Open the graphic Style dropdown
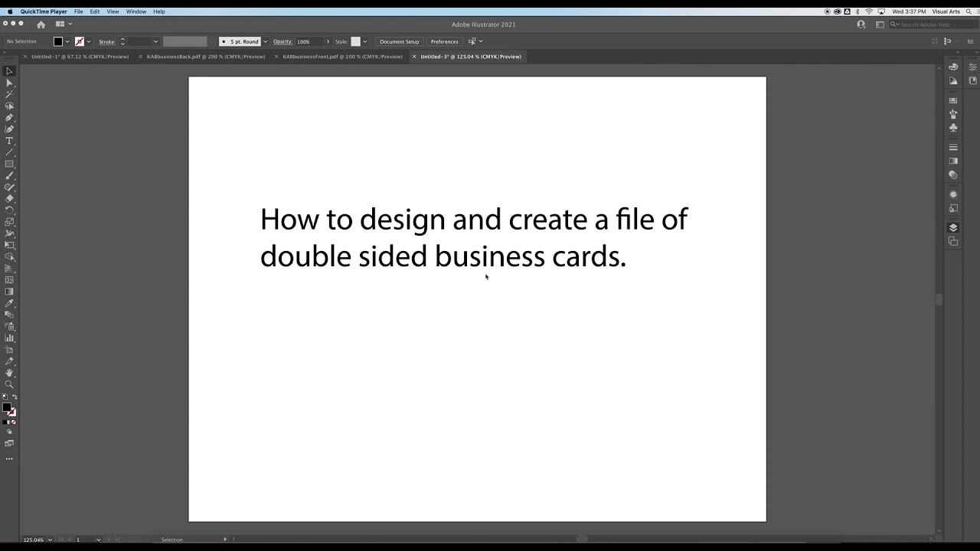This screenshot has height=551, width=980. 364,41
